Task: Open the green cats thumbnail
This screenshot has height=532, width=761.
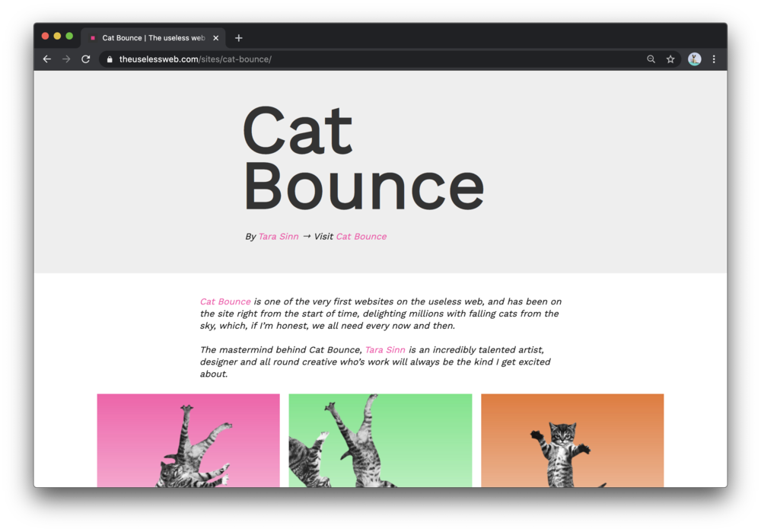Action: [x=380, y=440]
